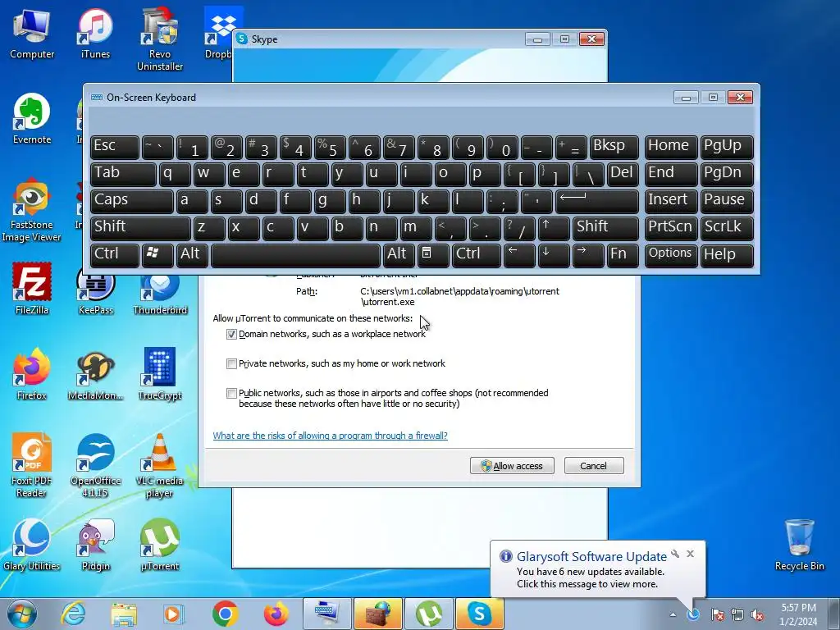840x630 pixels.
Task: Open the Recycle Bin
Action: pyautogui.click(x=799, y=546)
